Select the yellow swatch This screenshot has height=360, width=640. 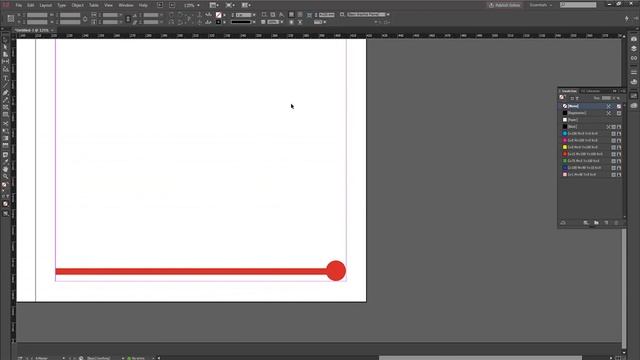click(x=591, y=147)
